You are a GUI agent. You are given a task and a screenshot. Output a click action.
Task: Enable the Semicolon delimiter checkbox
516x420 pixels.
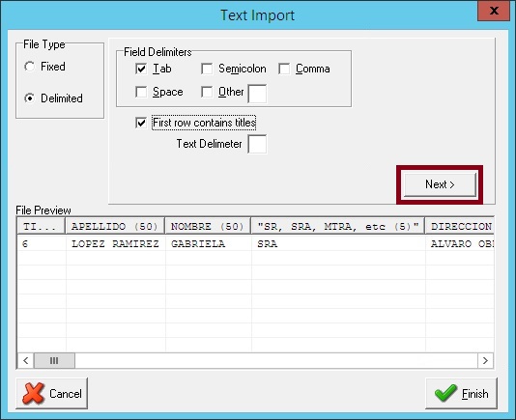pos(207,69)
